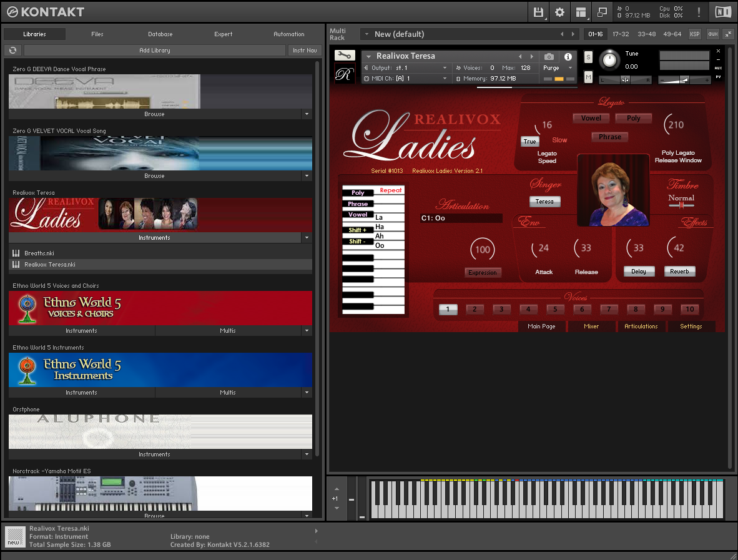738x560 pixels.
Task: Go to previous multi arrow
Action: [x=561, y=34]
